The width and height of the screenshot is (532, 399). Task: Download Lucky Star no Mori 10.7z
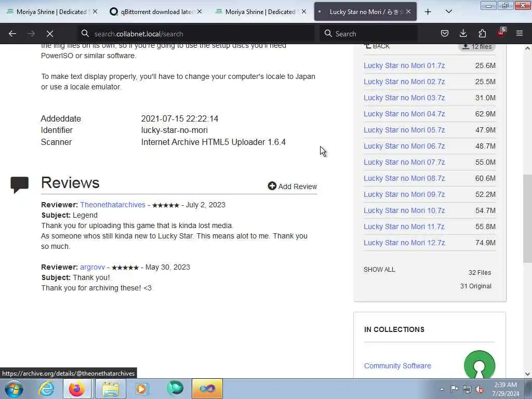tap(404, 211)
